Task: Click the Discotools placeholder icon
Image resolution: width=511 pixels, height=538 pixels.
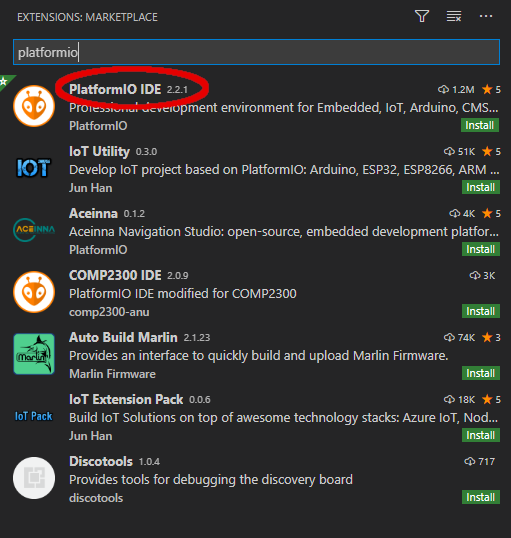Action: pos(34,478)
